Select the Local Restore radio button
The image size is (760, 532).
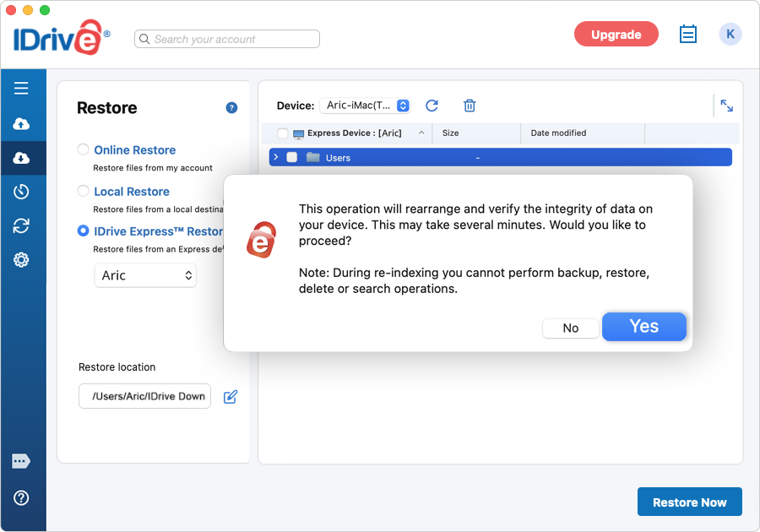tap(84, 191)
